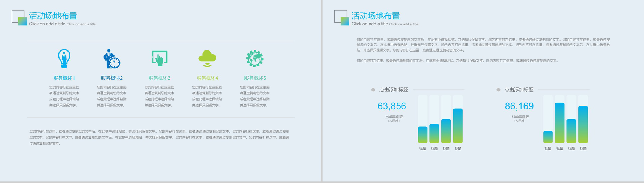644x183 pixels.
Task: Select the tallest bar in the 63,856 chart
Action: (458, 126)
